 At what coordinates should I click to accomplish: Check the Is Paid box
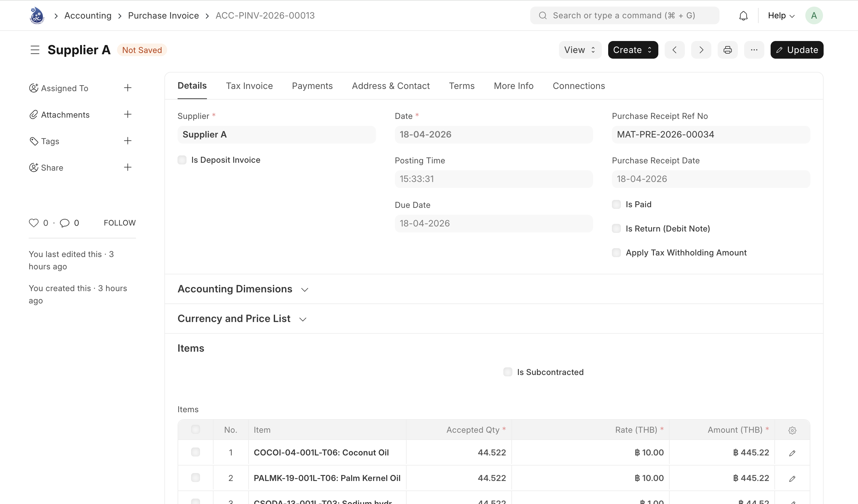coord(616,204)
